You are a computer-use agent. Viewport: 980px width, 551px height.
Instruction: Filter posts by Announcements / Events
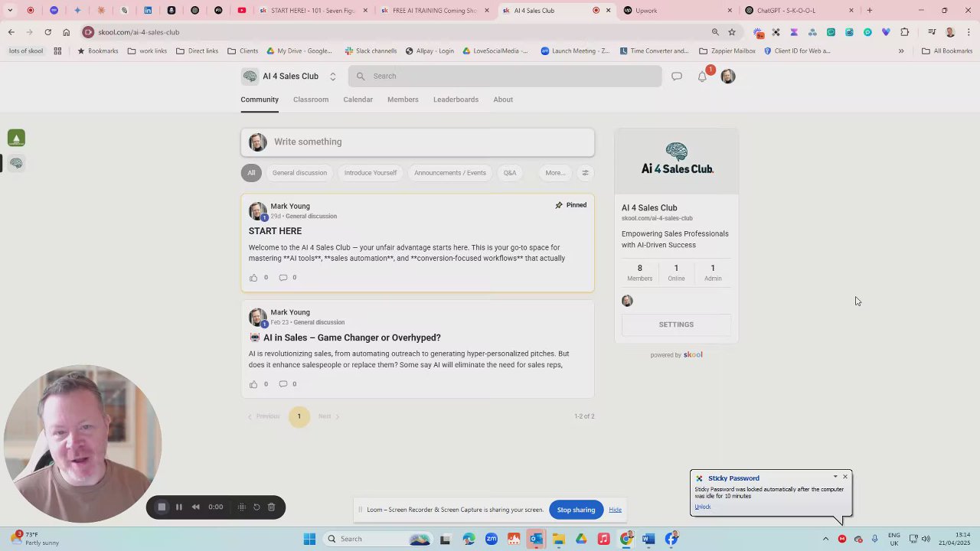tap(450, 173)
